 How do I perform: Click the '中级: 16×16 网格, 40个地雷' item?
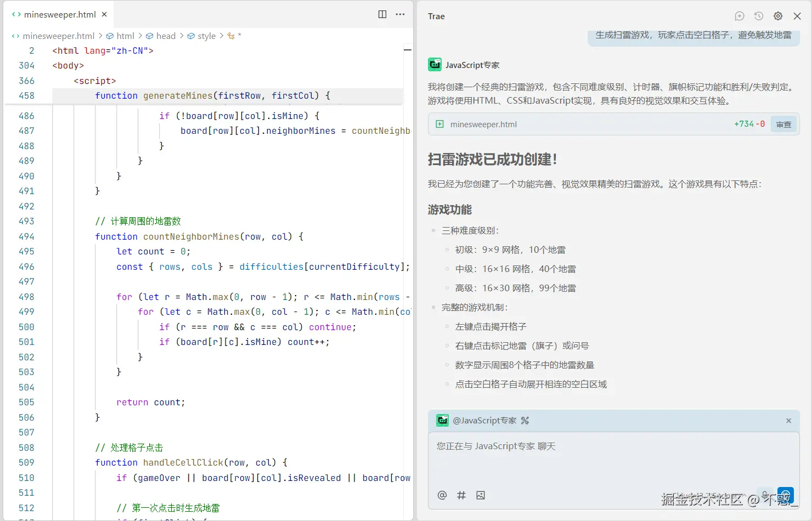click(516, 269)
